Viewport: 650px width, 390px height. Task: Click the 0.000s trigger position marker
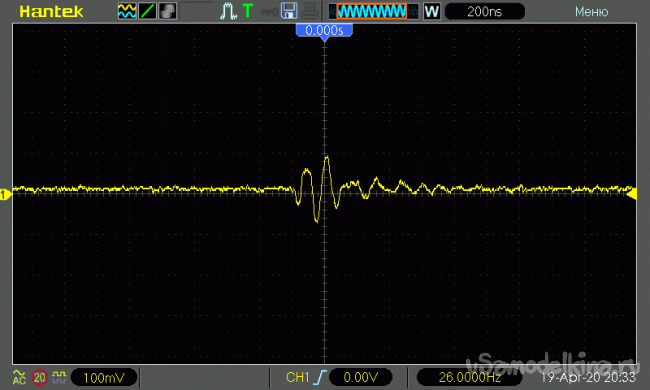(324, 31)
